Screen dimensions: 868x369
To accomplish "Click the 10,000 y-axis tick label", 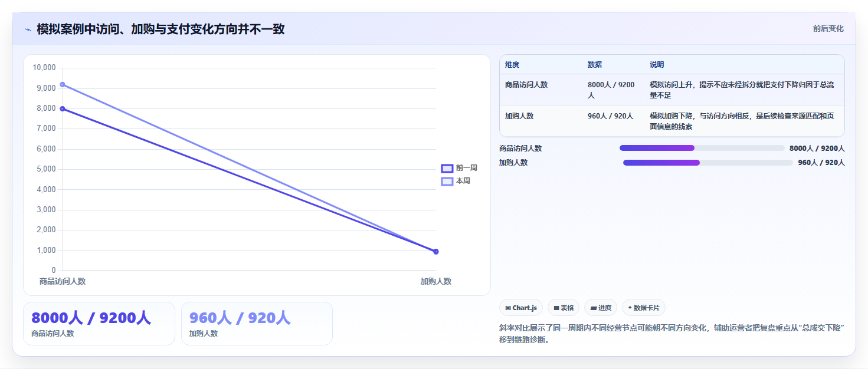I will click(44, 68).
